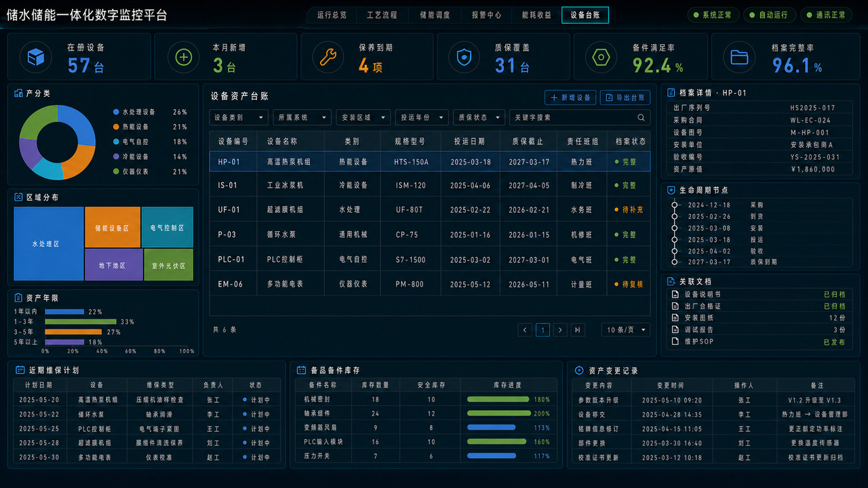Click the search magnifier icon in keyword field
868x488 pixels.
pyautogui.click(x=641, y=117)
